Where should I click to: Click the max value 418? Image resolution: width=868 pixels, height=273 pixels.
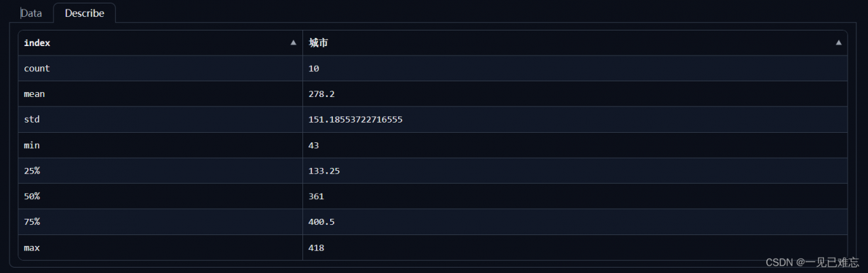(x=316, y=248)
